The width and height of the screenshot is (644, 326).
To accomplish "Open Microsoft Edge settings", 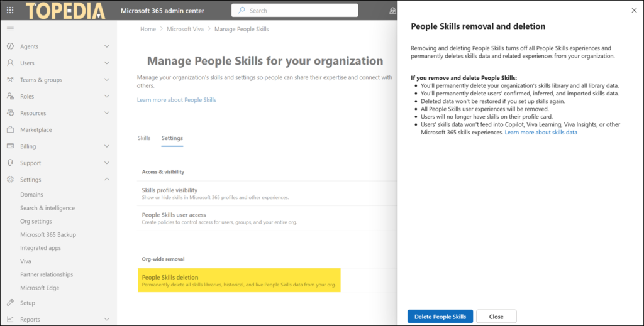I will coord(40,288).
